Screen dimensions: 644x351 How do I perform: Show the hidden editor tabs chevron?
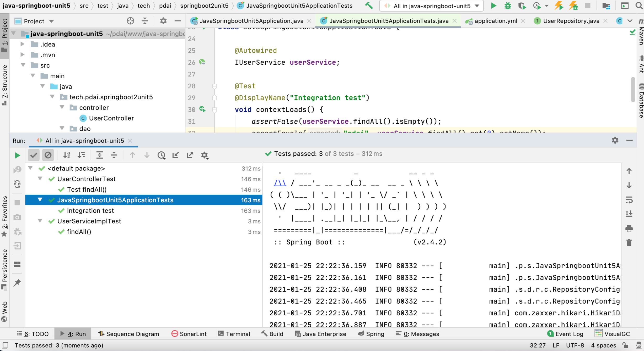pos(630,21)
